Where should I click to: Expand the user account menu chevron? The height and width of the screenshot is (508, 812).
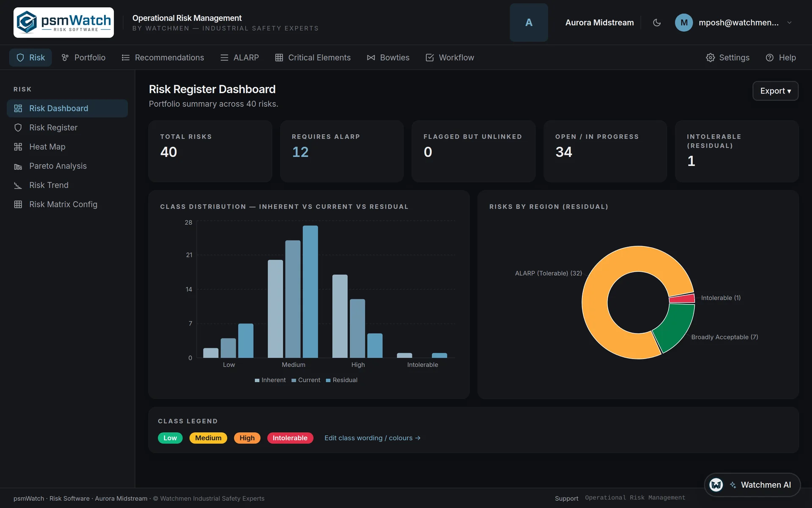point(789,22)
